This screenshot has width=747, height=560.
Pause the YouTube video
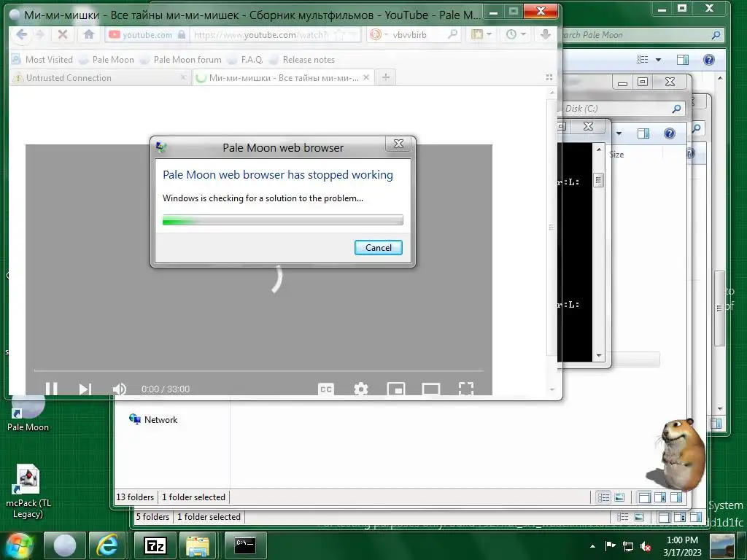point(52,389)
